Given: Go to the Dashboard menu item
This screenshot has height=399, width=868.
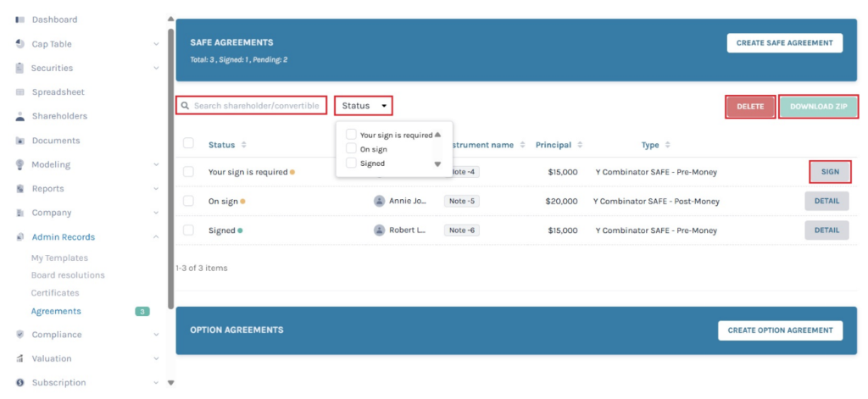Looking at the screenshot, I should click(x=54, y=19).
